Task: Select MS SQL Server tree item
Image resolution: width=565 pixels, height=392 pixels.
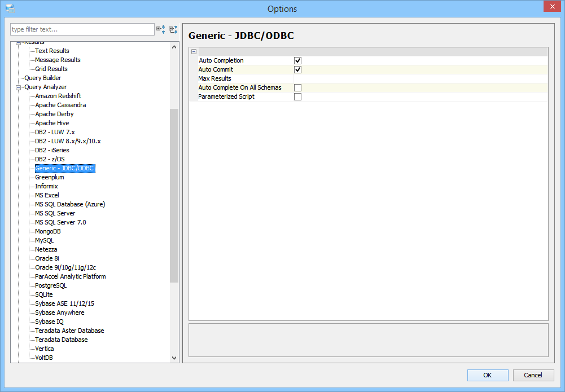Action: [55, 213]
